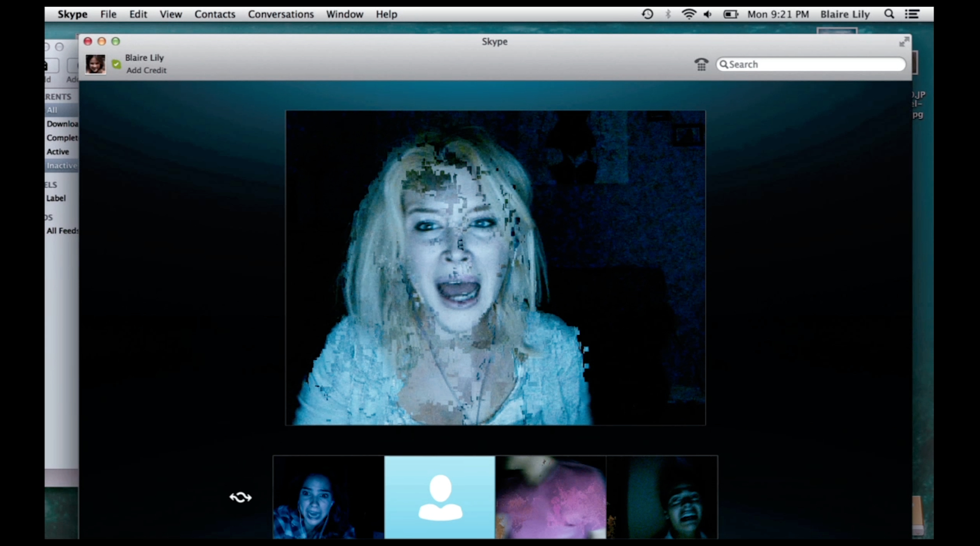Screen dimensions: 980x546
Task: Open the Help menu
Action: [x=386, y=14]
